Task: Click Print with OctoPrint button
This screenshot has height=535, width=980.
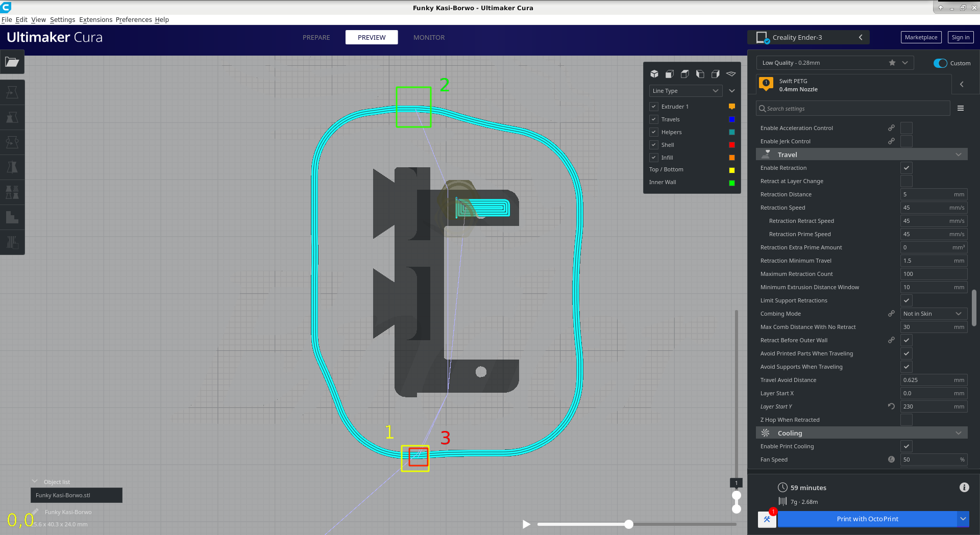Action: click(x=867, y=519)
